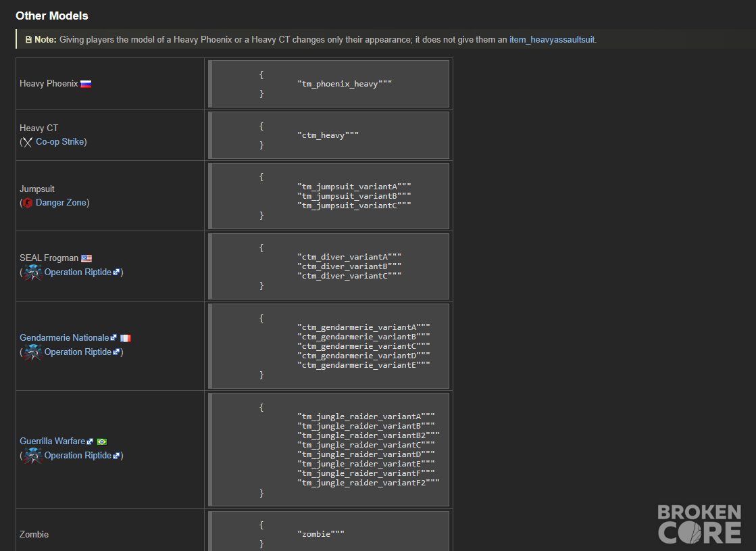This screenshot has height=551, width=756.
Task: Click the "tm_jungle_raider_variantD" code line
Action: pos(366,454)
